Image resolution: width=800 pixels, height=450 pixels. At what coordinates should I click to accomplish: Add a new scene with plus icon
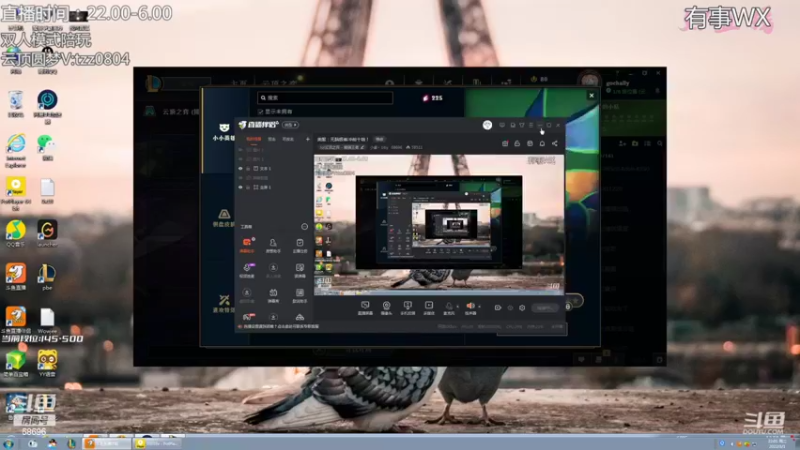308,139
